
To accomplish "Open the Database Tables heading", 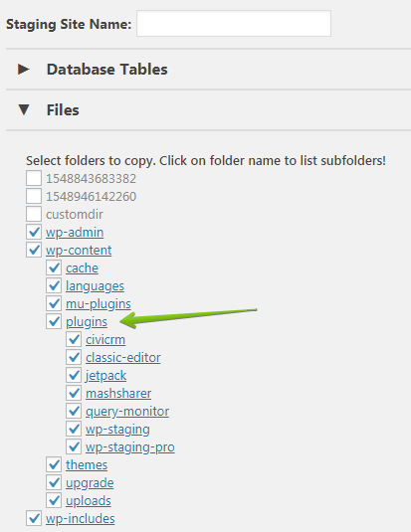I will tap(107, 70).
